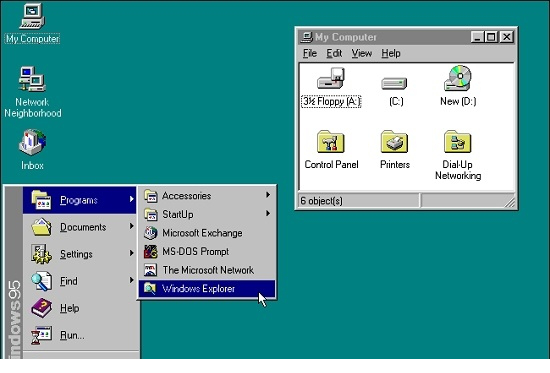The image size is (550, 373).
Task: Click the Programs icon in Start menu
Action: [x=41, y=200]
